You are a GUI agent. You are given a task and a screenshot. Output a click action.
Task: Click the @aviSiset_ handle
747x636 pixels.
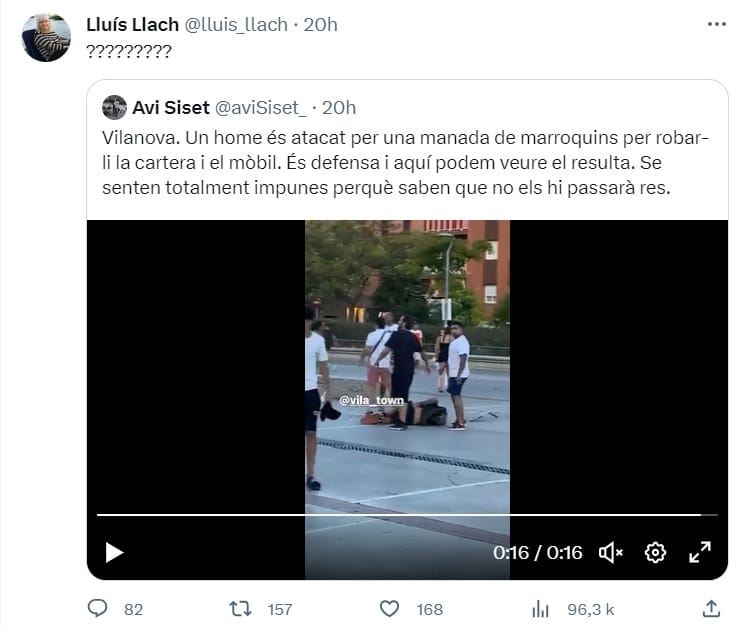click(261, 108)
